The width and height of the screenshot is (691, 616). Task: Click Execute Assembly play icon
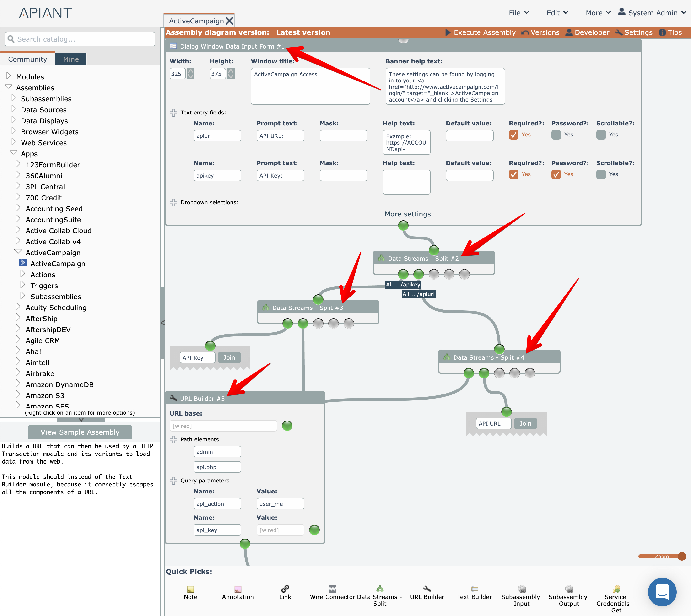coord(448,32)
